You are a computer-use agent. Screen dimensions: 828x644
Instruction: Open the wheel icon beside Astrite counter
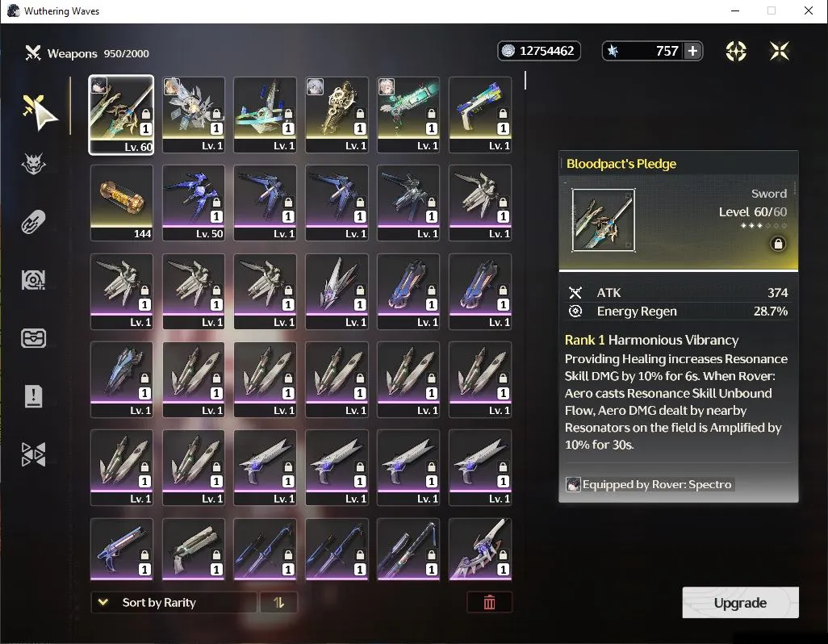[735, 51]
